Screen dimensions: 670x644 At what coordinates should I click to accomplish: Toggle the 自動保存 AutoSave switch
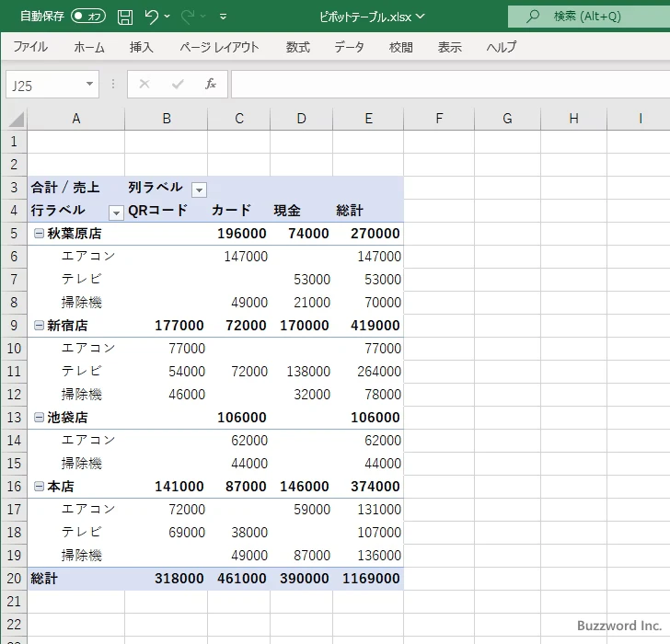[88, 17]
